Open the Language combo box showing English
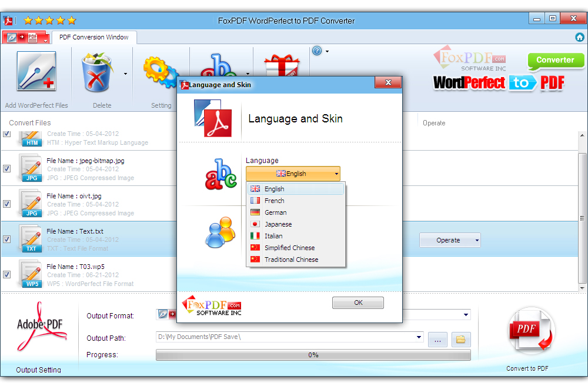 click(x=293, y=174)
